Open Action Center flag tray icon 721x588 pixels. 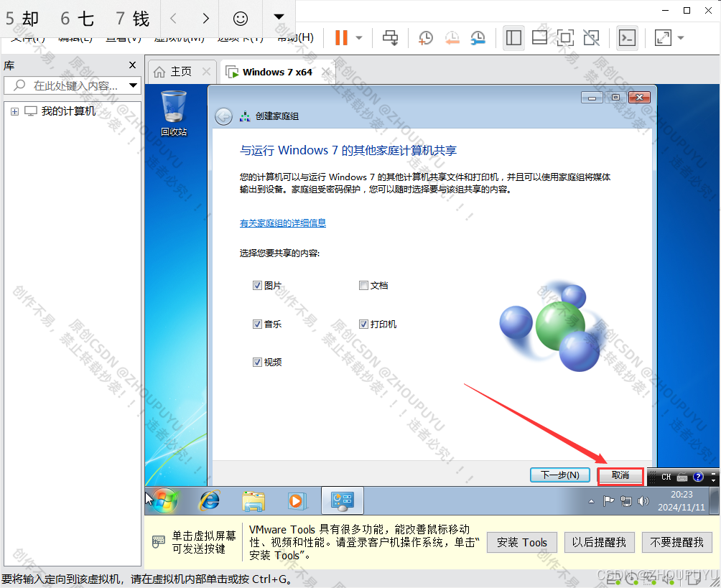click(x=608, y=501)
